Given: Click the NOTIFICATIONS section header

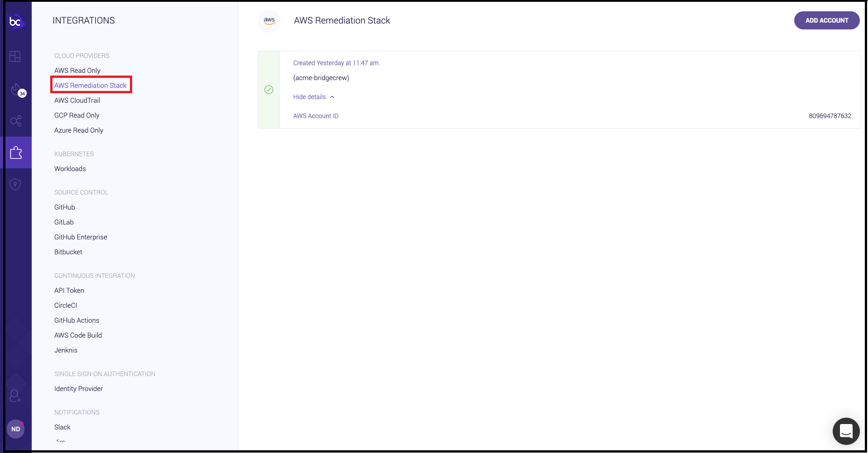Looking at the screenshot, I should (77, 412).
